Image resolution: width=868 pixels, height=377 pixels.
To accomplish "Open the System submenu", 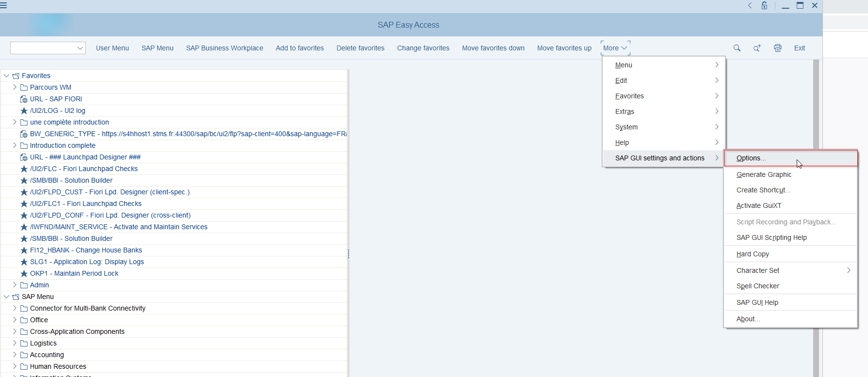I will click(664, 127).
